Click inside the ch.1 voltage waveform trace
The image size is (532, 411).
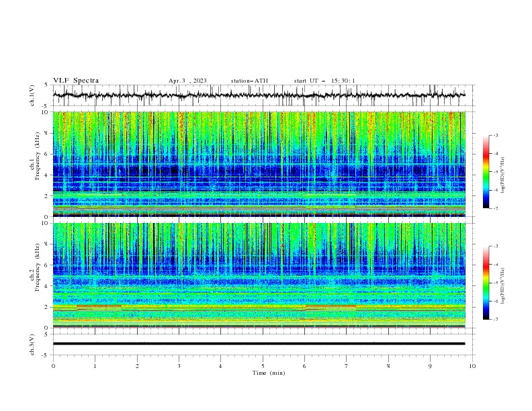(259, 95)
